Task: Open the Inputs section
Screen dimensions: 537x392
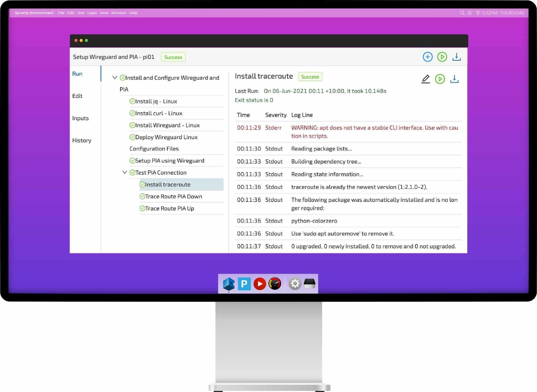Action: click(81, 118)
